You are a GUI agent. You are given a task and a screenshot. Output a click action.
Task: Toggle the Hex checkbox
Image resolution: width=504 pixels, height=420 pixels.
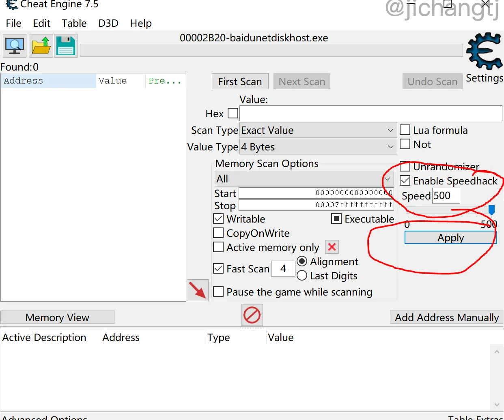pos(233,113)
